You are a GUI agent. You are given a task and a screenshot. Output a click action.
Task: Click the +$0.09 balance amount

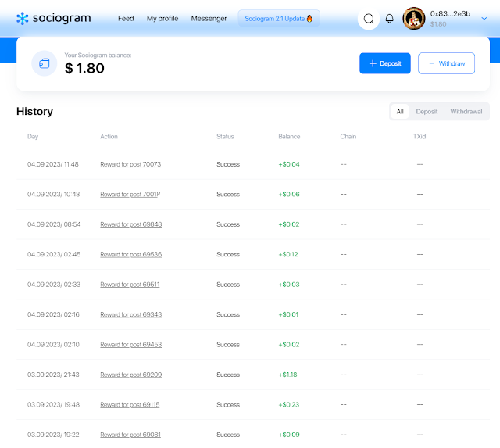(289, 435)
